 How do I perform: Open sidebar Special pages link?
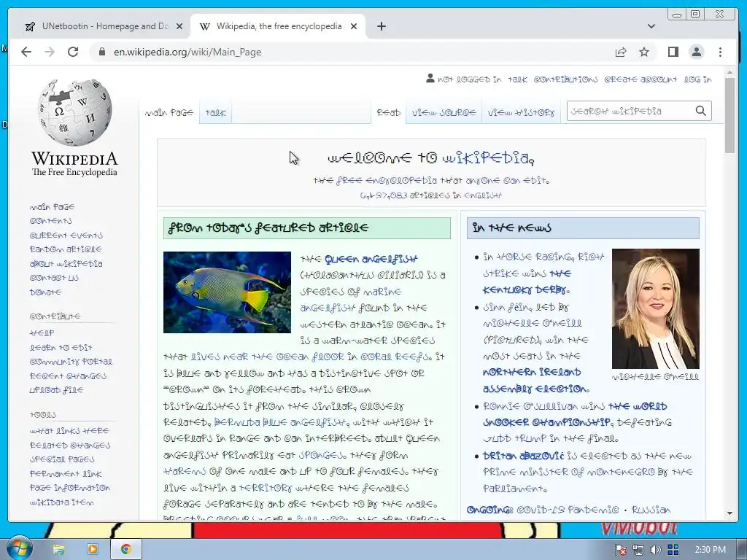[62, 459]
